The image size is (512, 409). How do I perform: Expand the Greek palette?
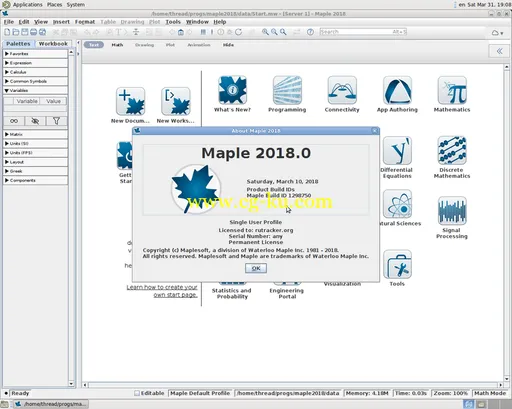point(35,171)
